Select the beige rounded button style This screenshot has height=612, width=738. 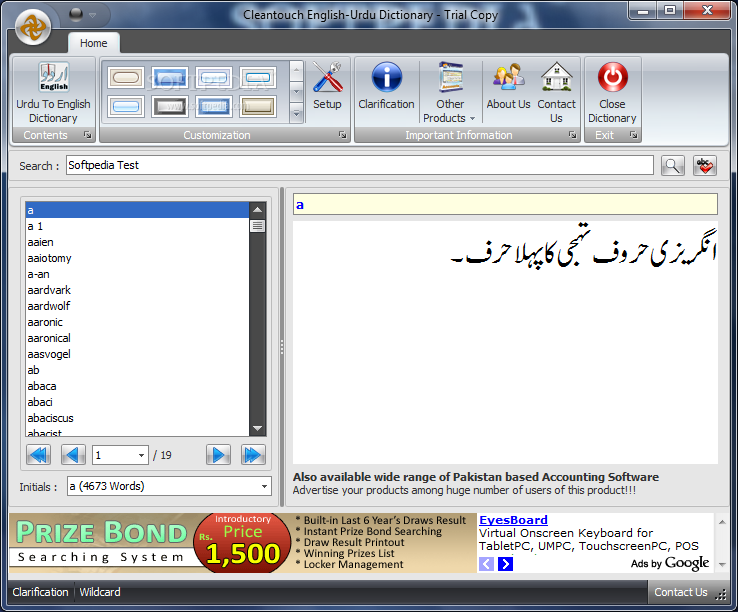pos(126,78)
